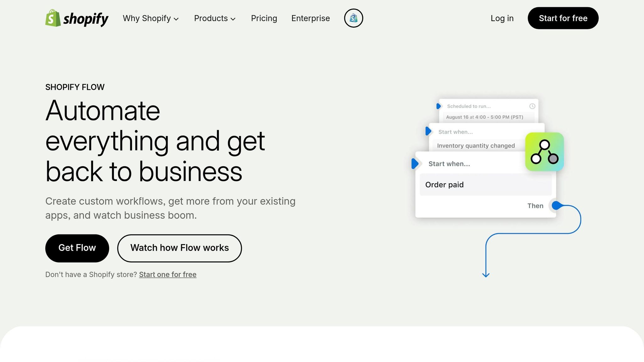Click the Inventory quantity changed field

(x=479, y=145)
